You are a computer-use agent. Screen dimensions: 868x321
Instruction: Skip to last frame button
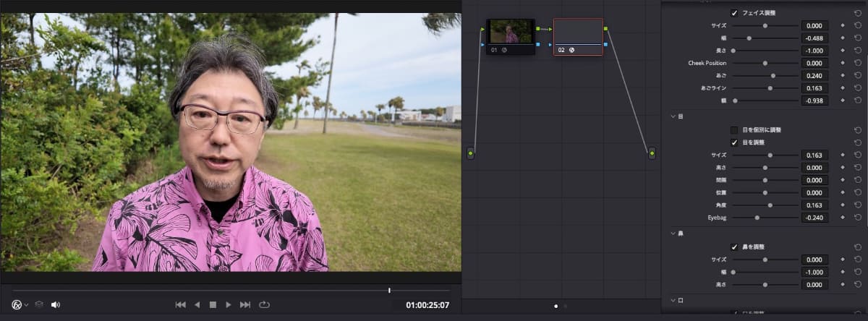coord(245,304)
